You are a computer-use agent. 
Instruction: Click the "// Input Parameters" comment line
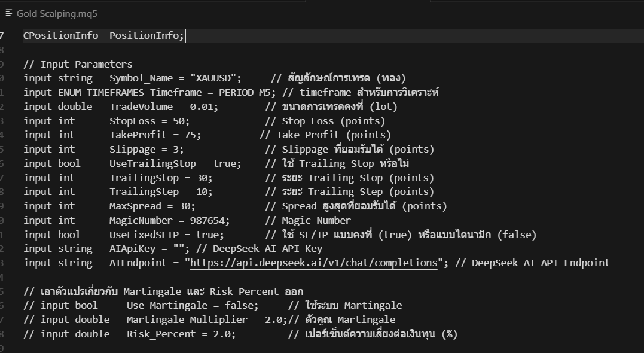pos(78,64)
